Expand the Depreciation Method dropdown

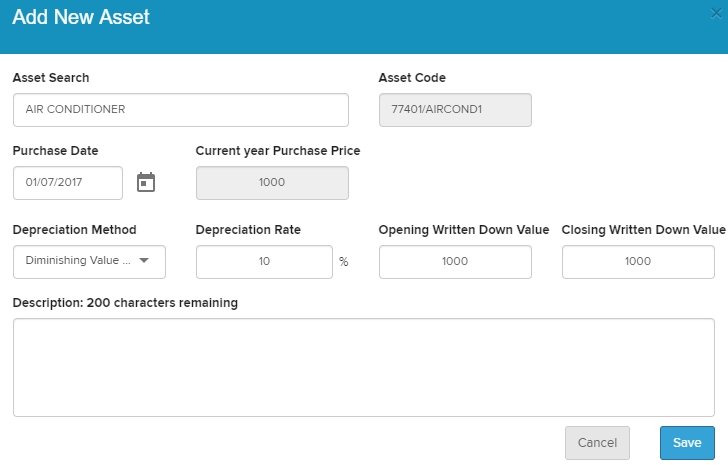pos(90,261)
